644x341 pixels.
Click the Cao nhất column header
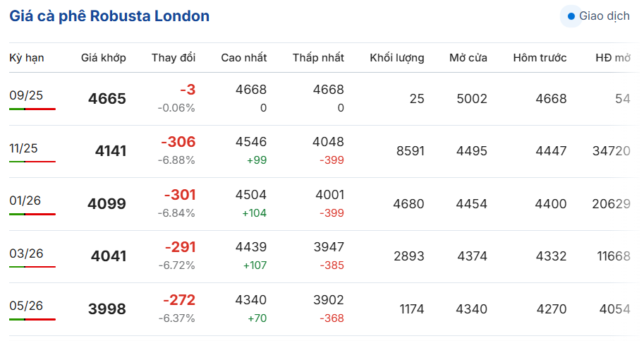243,58
